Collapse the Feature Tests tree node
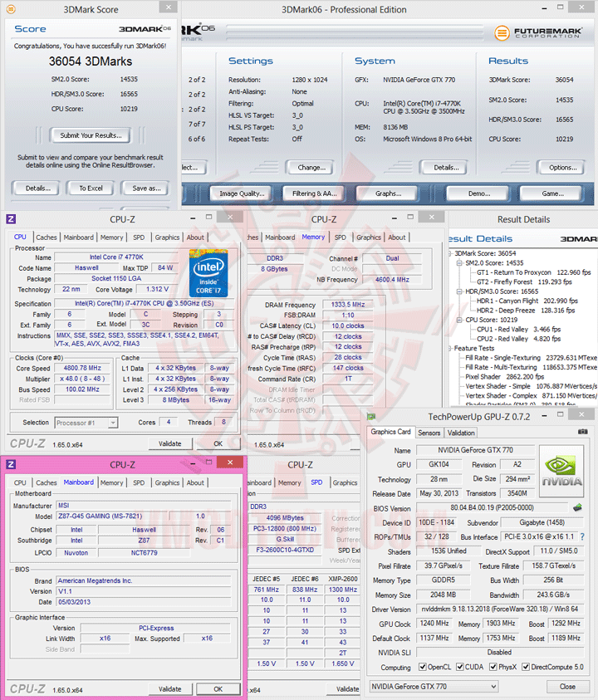The width and height of the screenshot is (598, 700). [449, 348]
